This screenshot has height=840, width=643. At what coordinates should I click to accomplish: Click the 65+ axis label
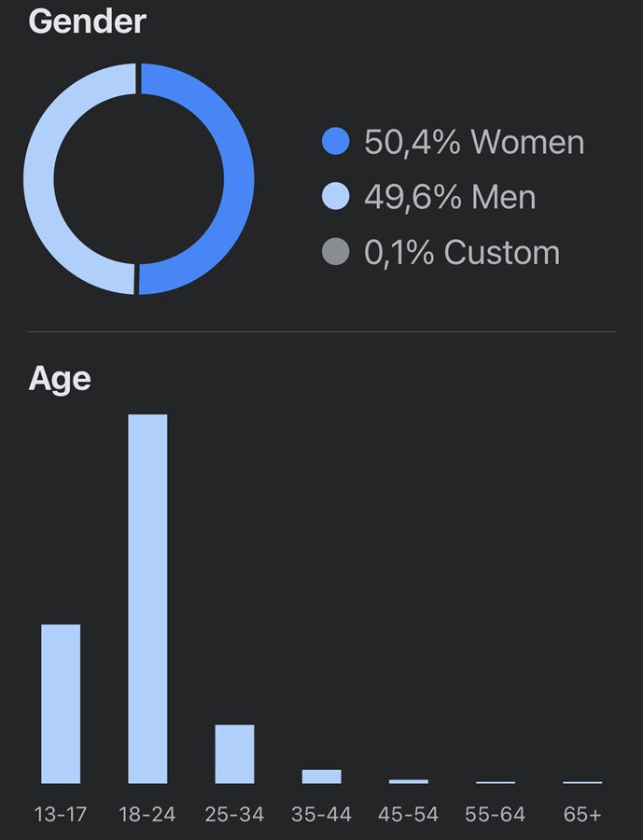582,815
